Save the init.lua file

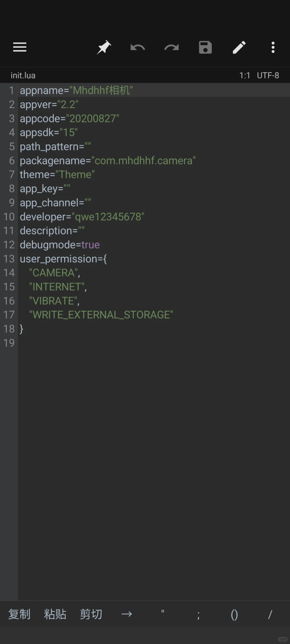(x=205, y=47)
